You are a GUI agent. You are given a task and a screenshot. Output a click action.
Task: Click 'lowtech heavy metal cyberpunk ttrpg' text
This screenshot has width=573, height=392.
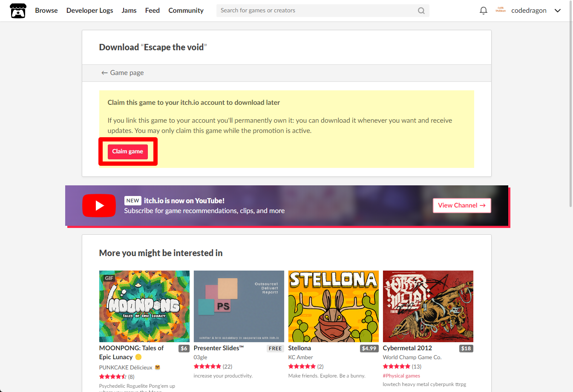(424, 384)
